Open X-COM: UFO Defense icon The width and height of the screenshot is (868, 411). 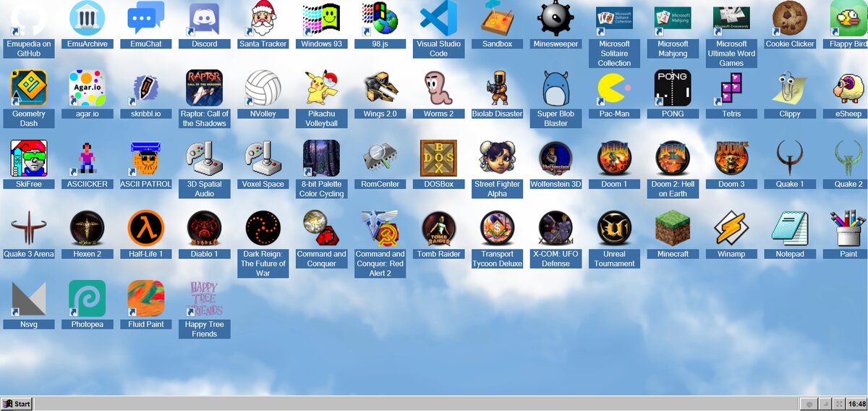click(556, 228)
